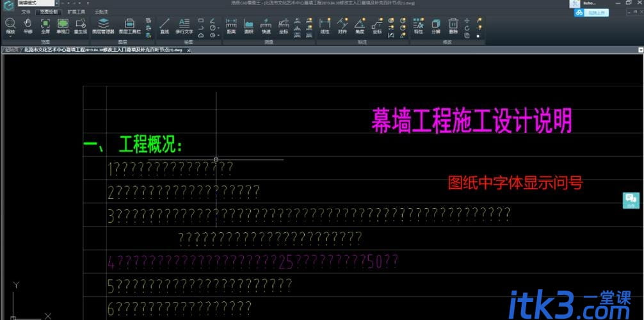Select the green 工程概况 heading text

[150, 145]
